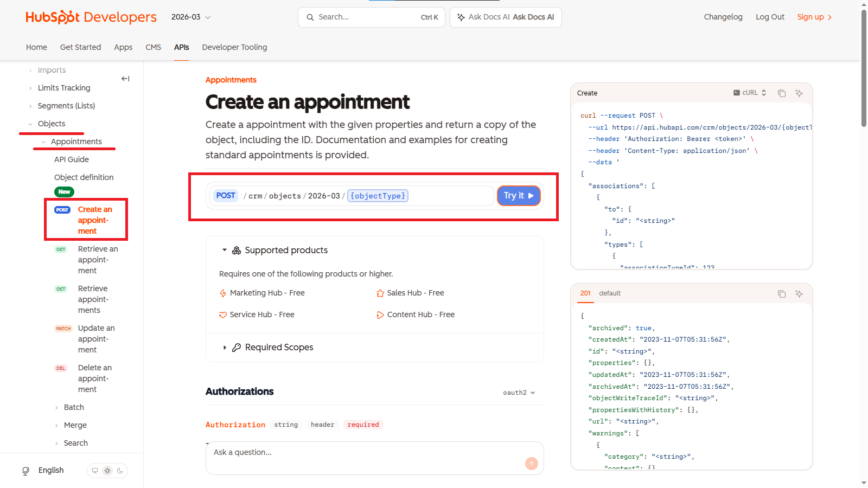Click the language globe icon
The height and width of the screenshot is (488, 868).
[25, 471]
